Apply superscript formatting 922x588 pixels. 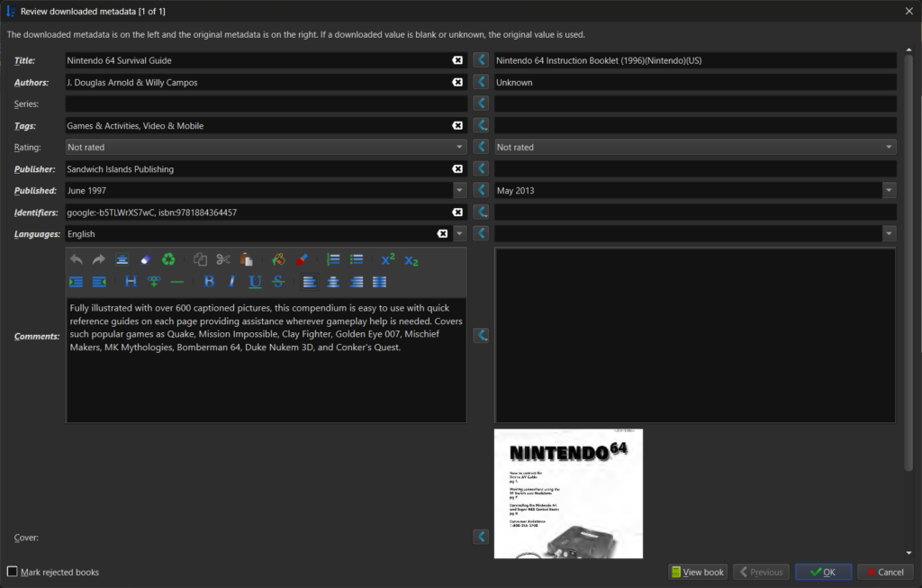pos(387,259)
